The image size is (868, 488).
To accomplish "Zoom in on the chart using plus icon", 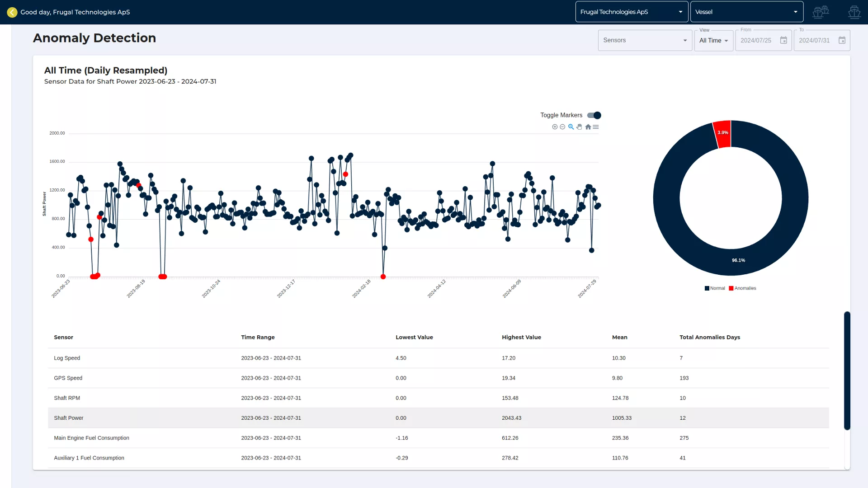I will (x=555, y=127).
